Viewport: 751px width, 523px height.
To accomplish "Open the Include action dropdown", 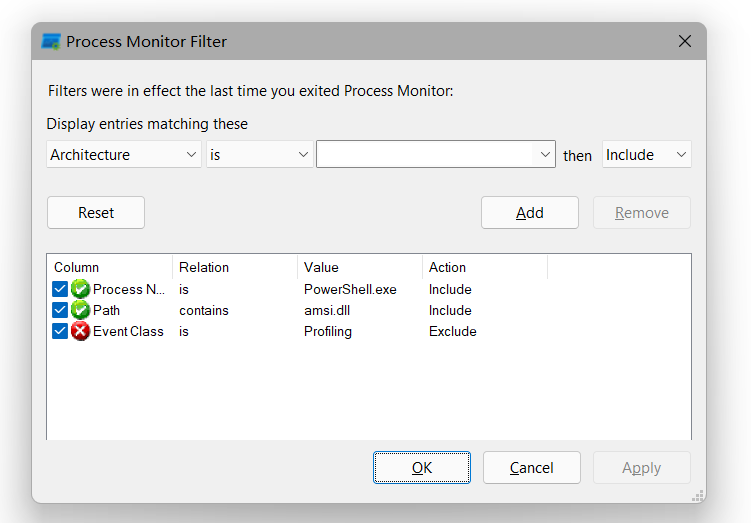I will point(647,154).
